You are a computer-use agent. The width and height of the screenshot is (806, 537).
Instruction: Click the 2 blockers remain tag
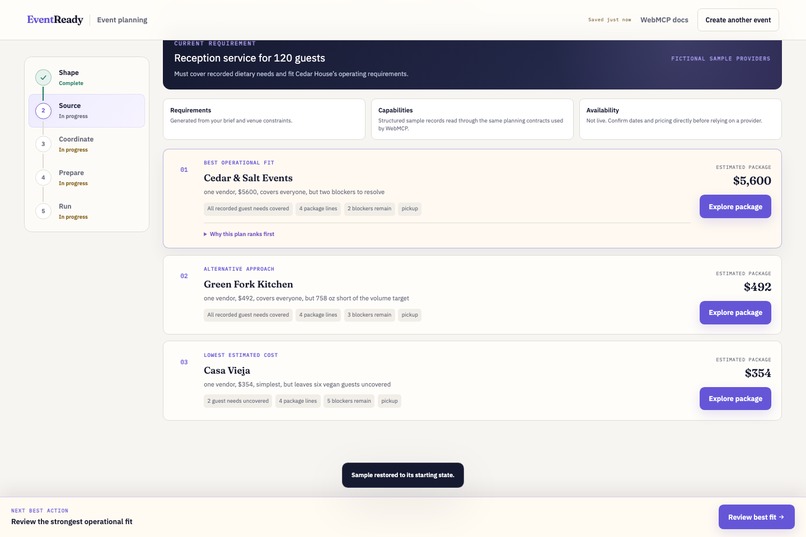(369, 209)
